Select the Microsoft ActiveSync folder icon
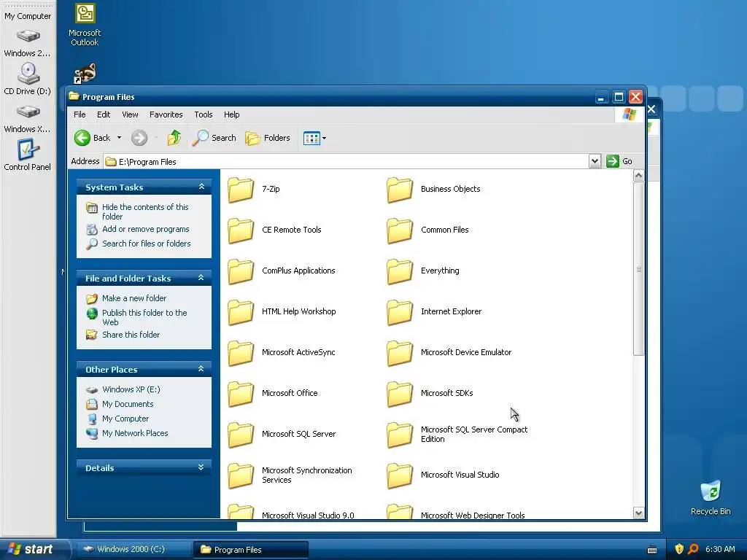Viewport: 747px width, 560px height. 241,354
